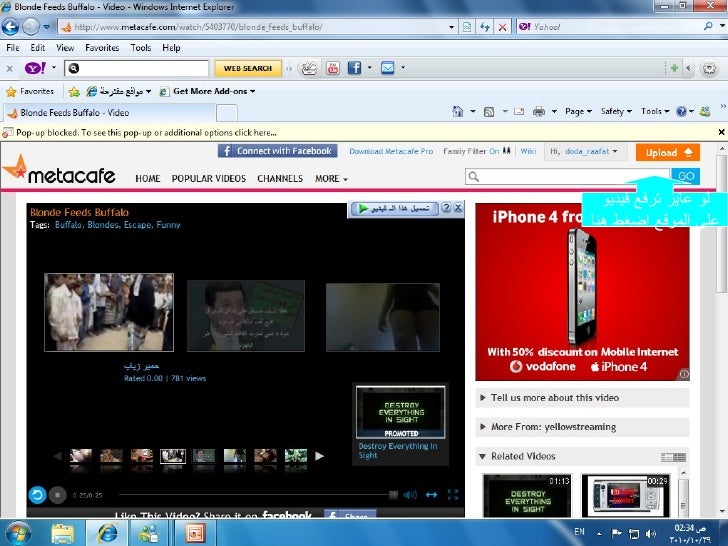Click the Compatibility View icon
Image resolution: width=728 pixels, height=546 pixels.
[x=467, y=27]
